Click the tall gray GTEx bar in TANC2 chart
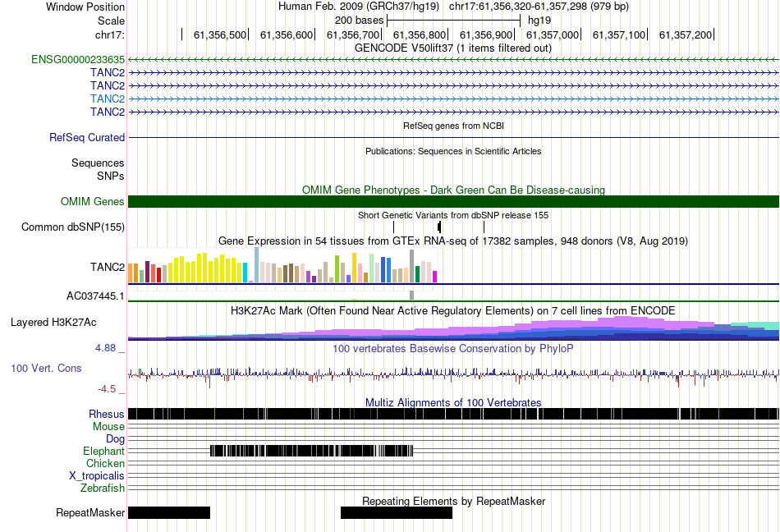 412,266
